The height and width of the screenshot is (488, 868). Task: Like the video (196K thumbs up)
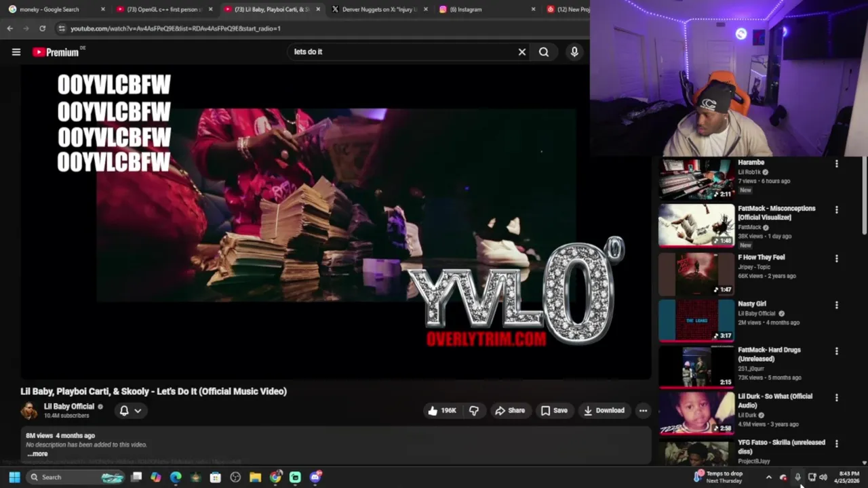441,410
